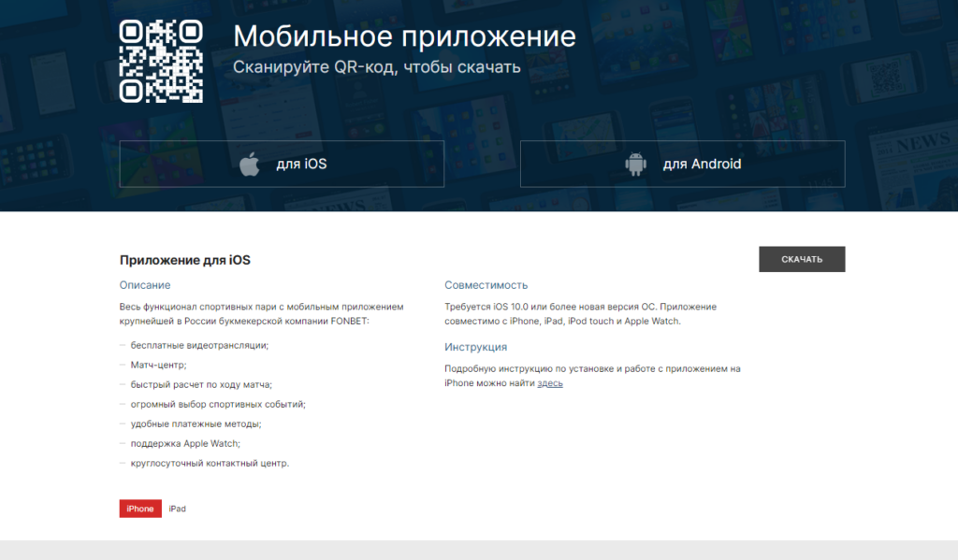Click 'Сканируйте QR-код, чтобы скачать' subtitle
958x560 pixels.
377,67
